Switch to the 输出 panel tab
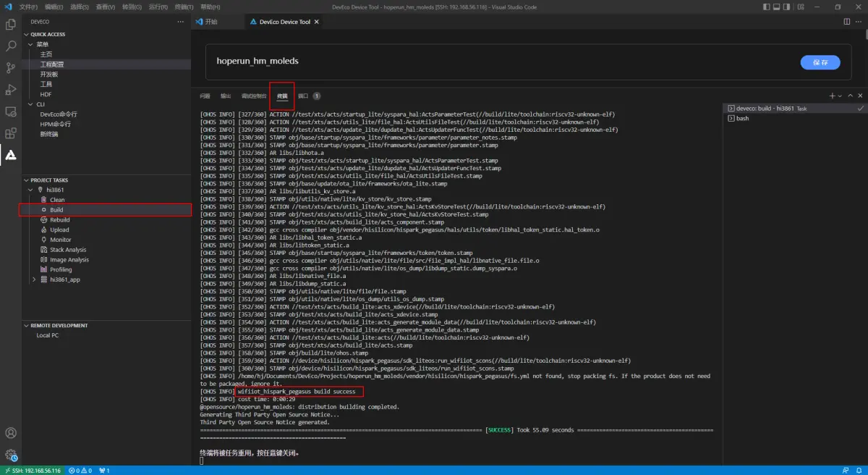The height and width of the screenshot is (475, 868). (x=226, y=96)
